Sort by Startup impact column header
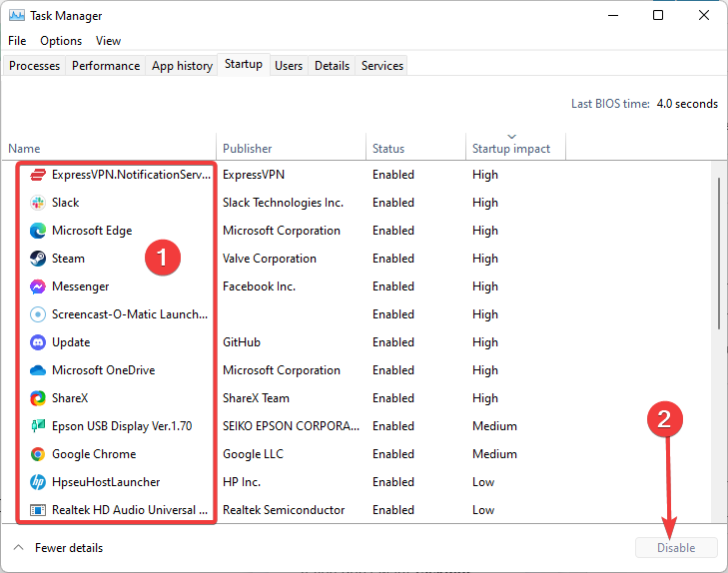 click(x=516, y=149)
